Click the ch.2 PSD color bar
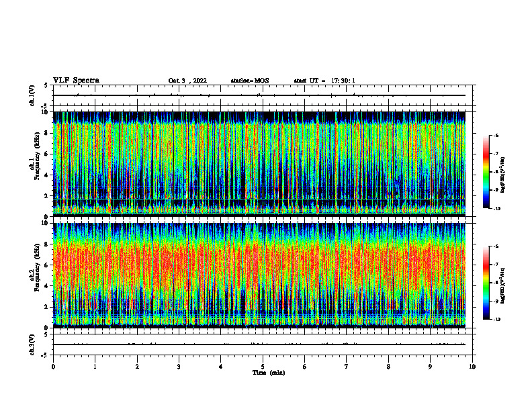Viewport: 532px width, 411px height. [486, 283]
